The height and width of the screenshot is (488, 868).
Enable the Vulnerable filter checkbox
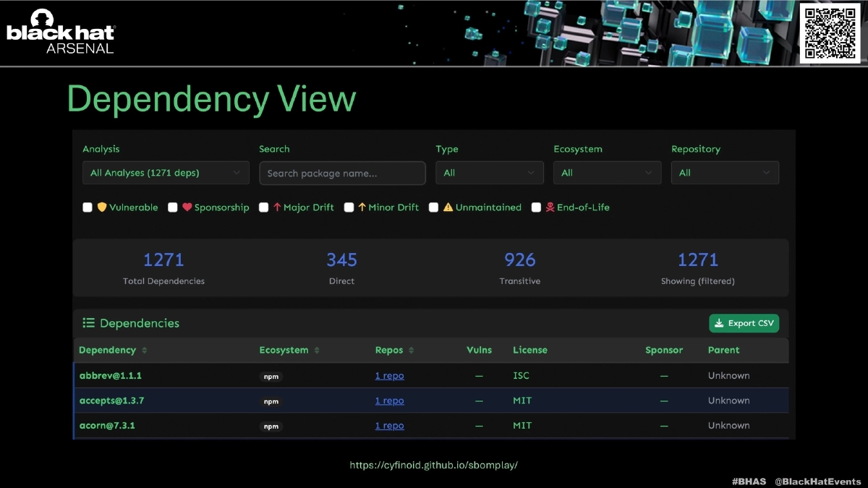pyautogui.click(x=88, y=207)
